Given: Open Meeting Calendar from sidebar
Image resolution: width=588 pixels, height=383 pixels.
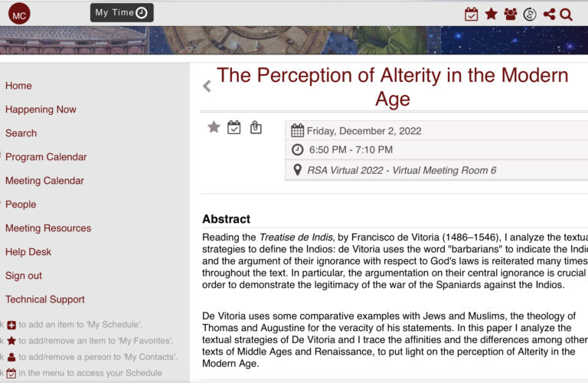Looking at the screenshot, I should click(44, 181).
